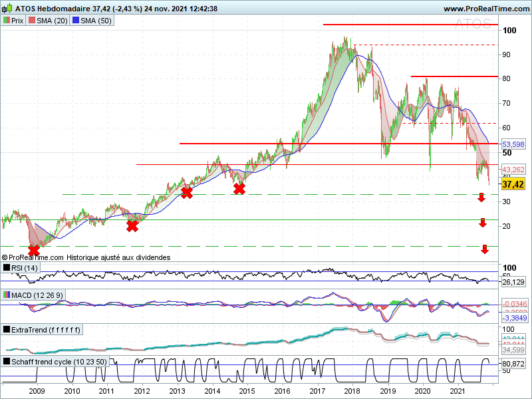The height and width of the screenshot is (399, 532).
Task: Click the 100 label on the price axis
Action: [x=509, y=30]
